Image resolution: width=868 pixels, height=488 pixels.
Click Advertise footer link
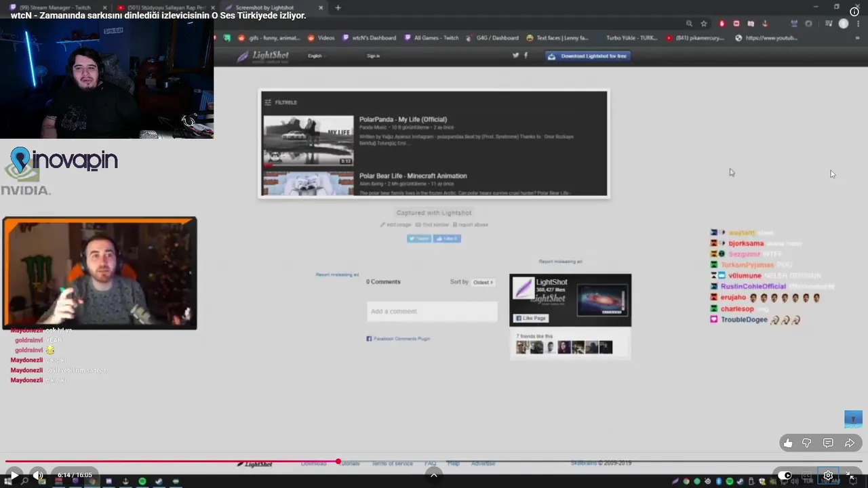pyautogui.click(x=483, y=464)
